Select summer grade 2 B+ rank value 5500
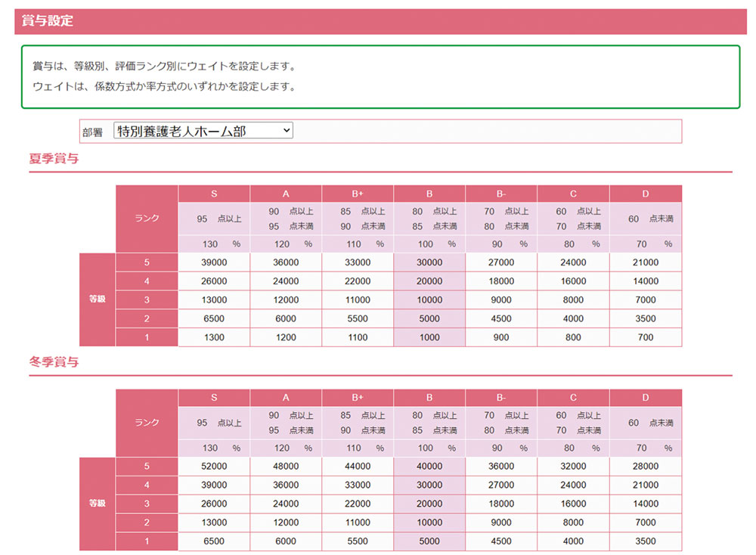Screen dimensions: 756x555 pos(358,318)
